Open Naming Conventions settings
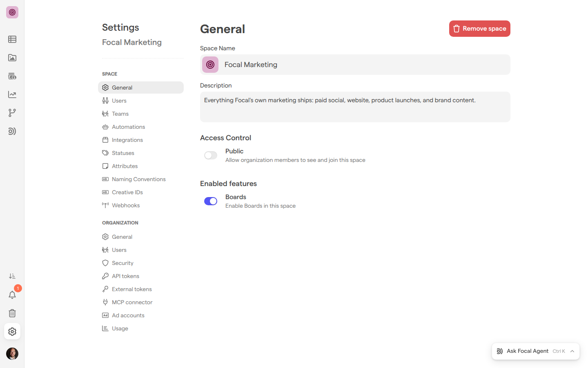 coord(141,179)
